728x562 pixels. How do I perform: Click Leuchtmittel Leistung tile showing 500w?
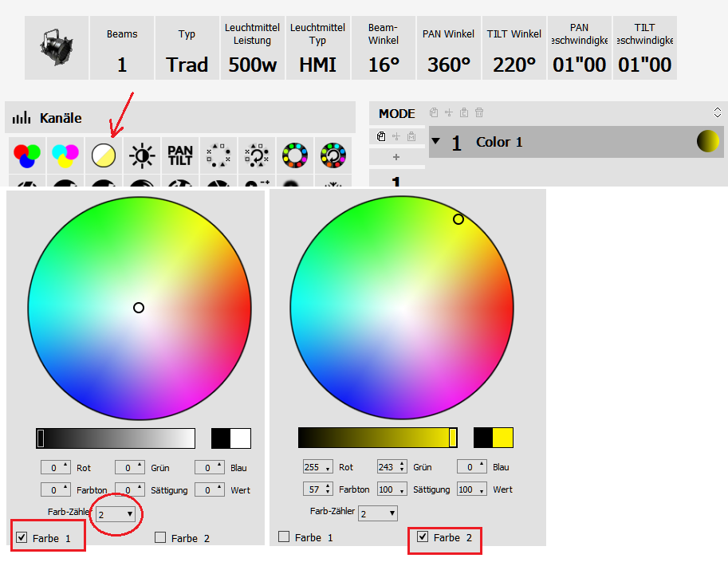pyautogui.click(x=253, y=48)
